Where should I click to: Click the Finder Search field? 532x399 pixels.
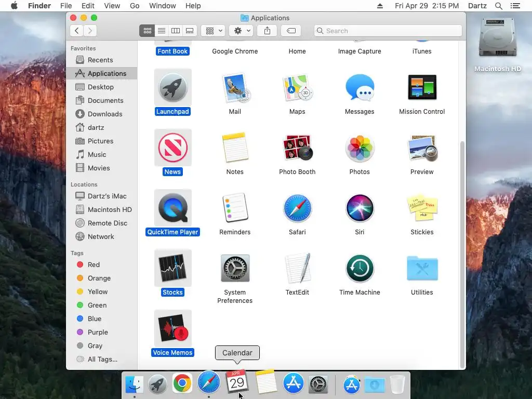coord(388,31)
